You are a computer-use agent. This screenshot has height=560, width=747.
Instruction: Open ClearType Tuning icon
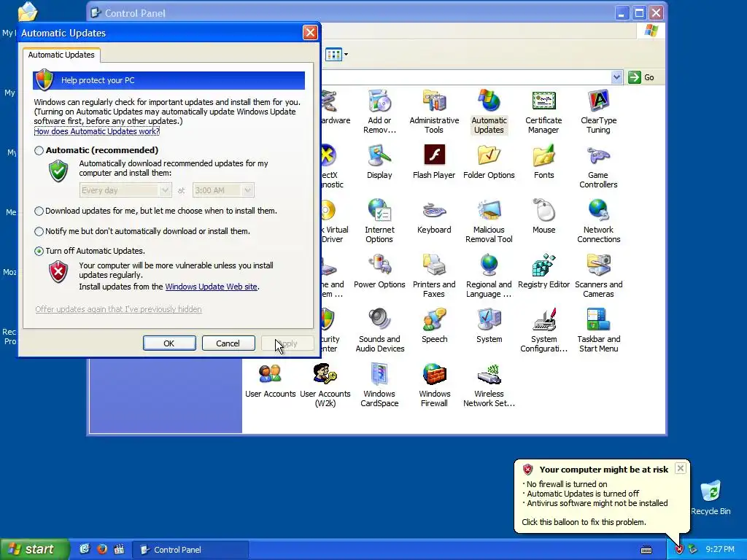point(598,112)
